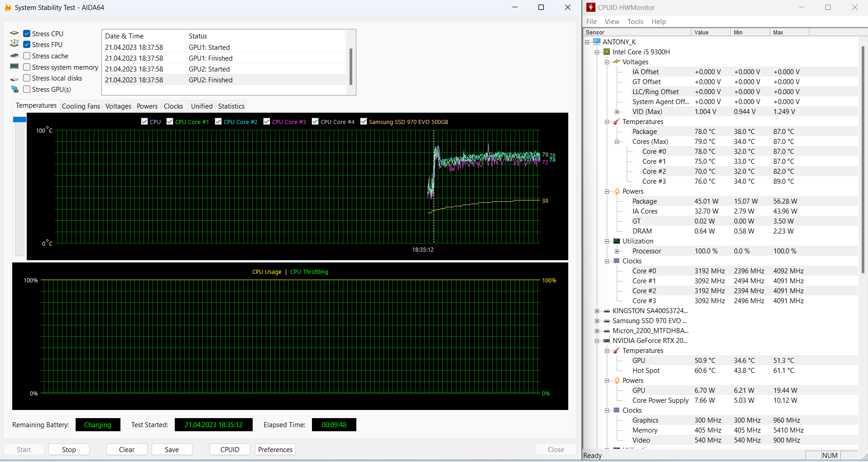Image resolution: width=868 pixels, height=462 pixels.
Task: Enable Stress system memory option
Action: (27, 67)
